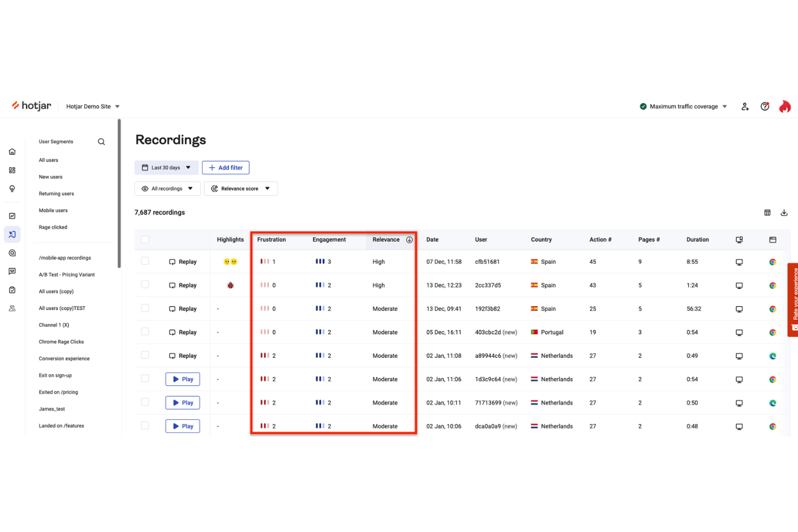Tick the checkbox for user cfb51681 row
Viewport: 798px width, 532px height.
pos(145,261)
